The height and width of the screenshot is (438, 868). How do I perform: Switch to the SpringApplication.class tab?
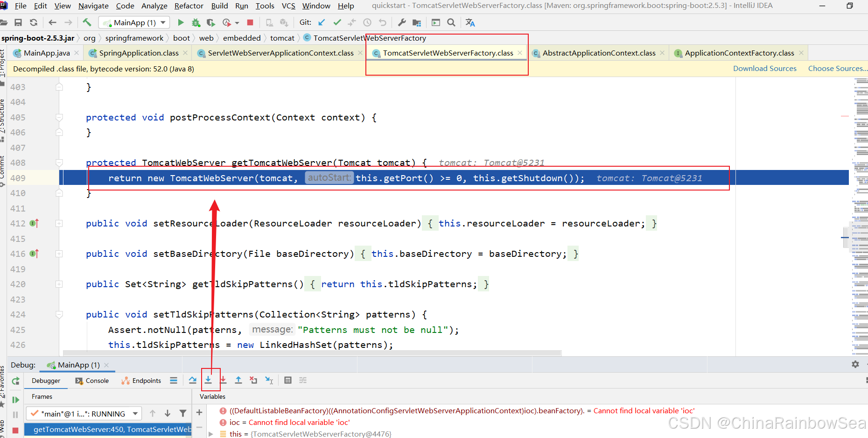(139, 53)
